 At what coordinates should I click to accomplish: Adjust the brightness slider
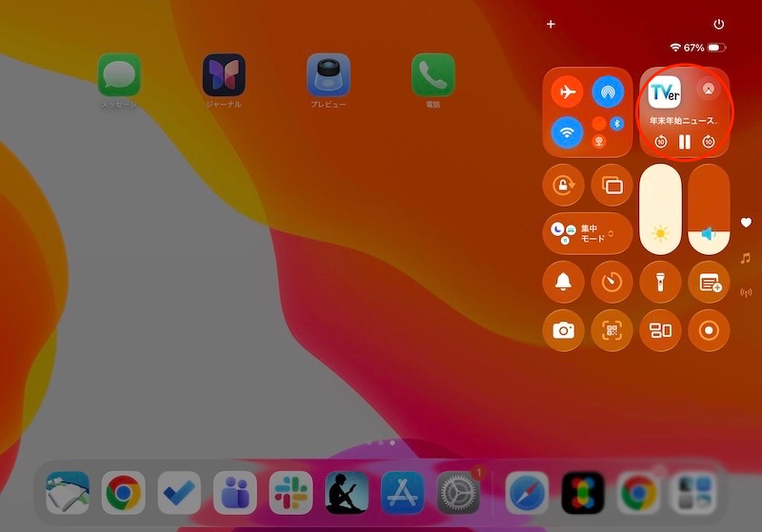tap(660, 209)
